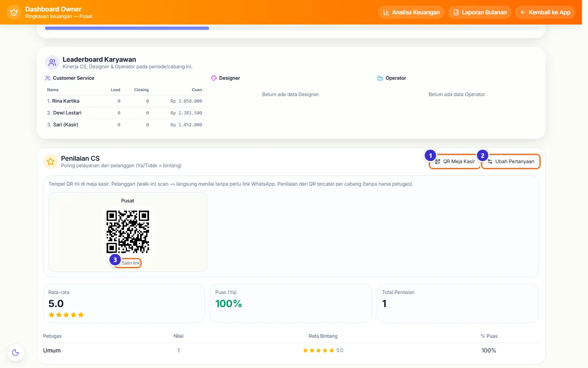Click the Rp 3.058.000 amount
This screenshot has width=588, height=368.
pyautogui.click(x=186, y=101)
